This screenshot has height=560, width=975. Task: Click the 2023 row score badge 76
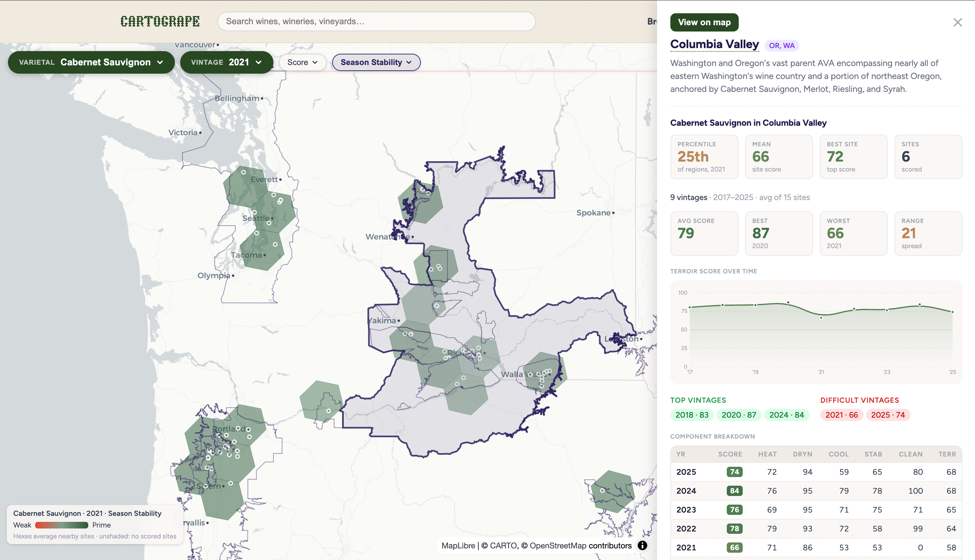pyautogui.click(x=734, y=509)
